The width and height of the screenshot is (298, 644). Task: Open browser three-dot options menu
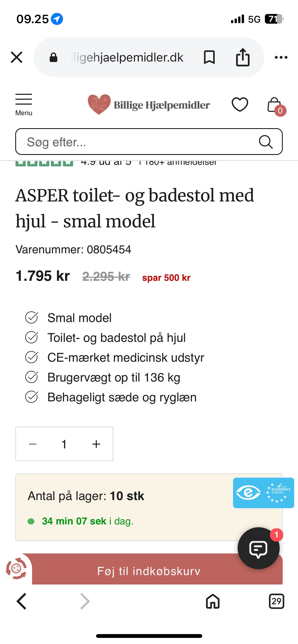pyautogui.click(x=281, y=57)
